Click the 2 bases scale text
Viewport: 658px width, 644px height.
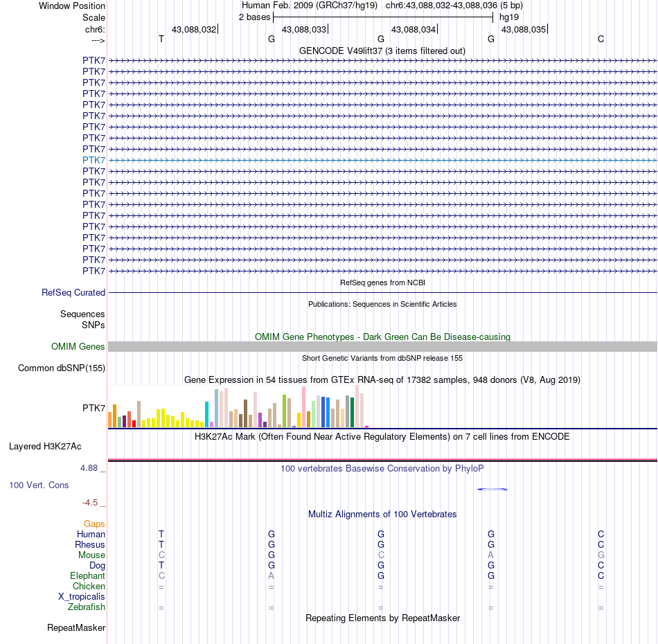(254, 17)
